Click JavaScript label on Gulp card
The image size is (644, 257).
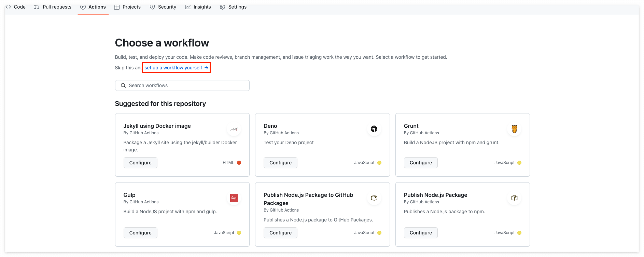point(224,233)
